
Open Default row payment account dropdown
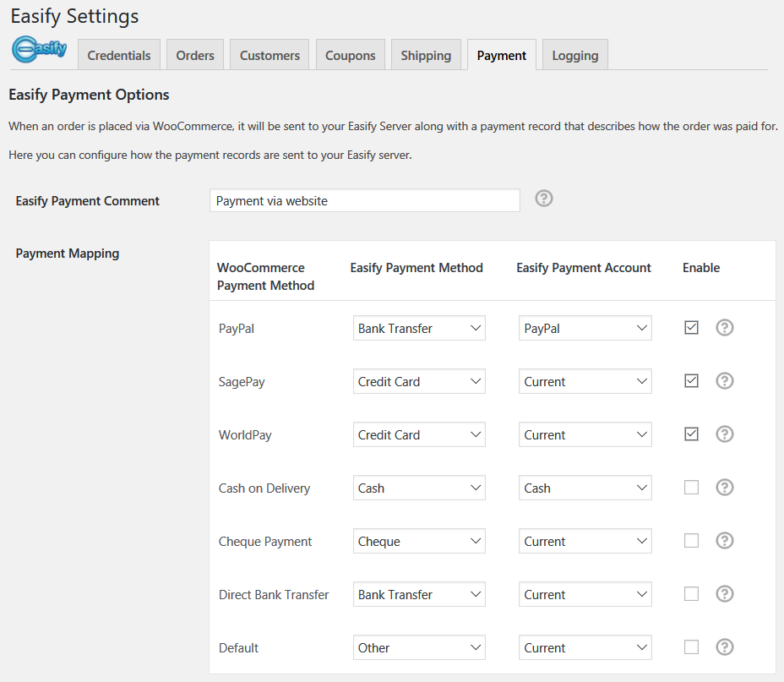pos(585,647)
